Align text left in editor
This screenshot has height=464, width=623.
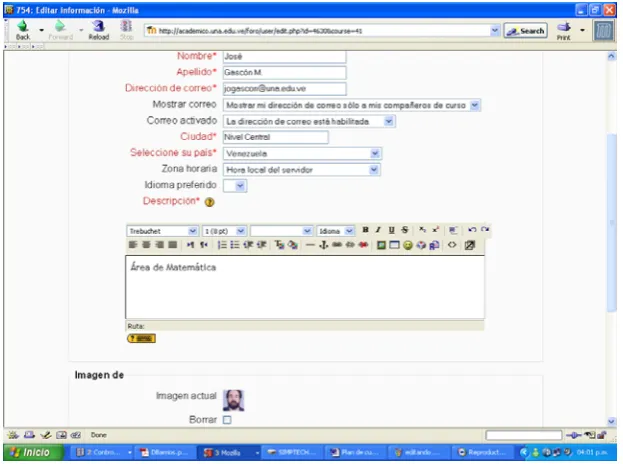[133, 245]
